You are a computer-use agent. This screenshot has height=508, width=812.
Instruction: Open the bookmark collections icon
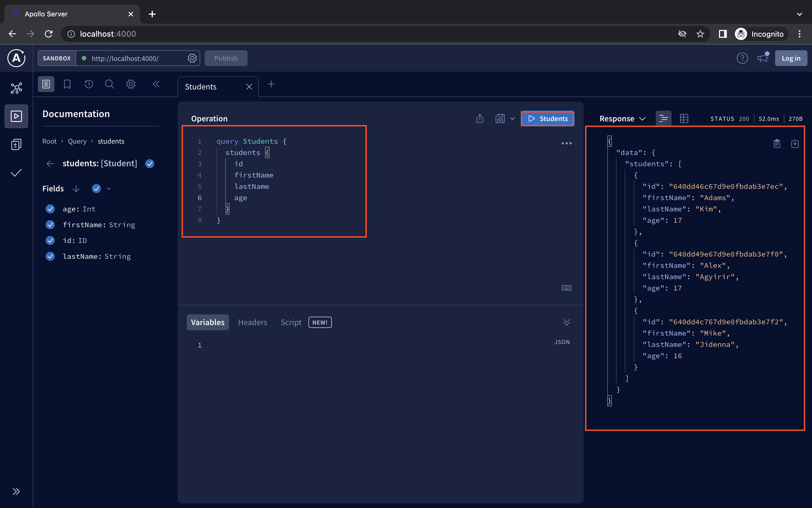tap(67, 84)
